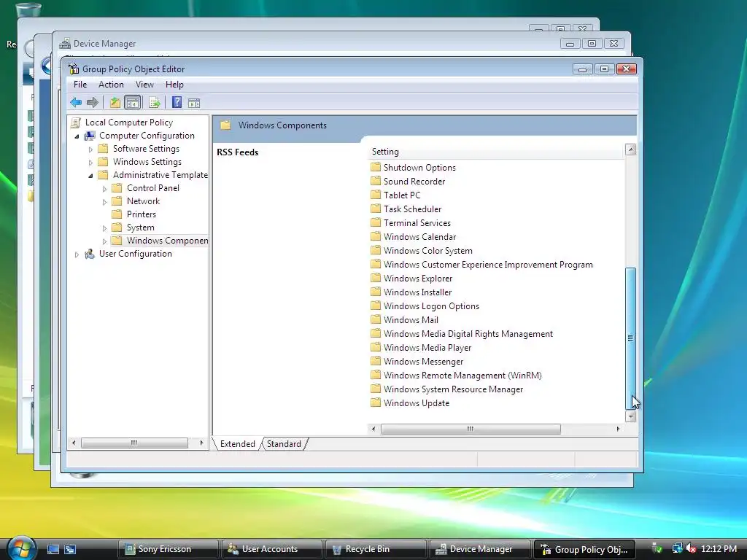
Task: Click the Show Desktop quick launch icon
Action: pos(53,549)
